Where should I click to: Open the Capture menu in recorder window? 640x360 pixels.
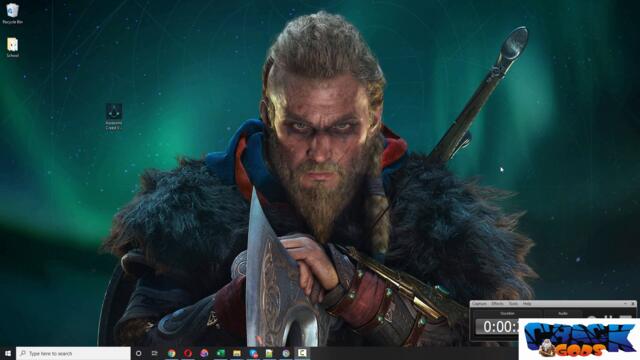[x=479, y=304]
